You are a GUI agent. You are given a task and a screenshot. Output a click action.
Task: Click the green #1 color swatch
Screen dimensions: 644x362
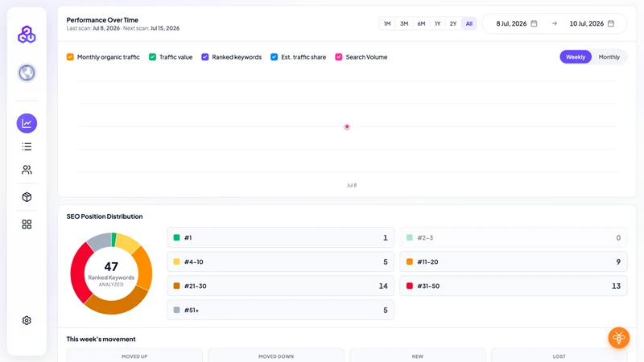(x=176, y=237)
